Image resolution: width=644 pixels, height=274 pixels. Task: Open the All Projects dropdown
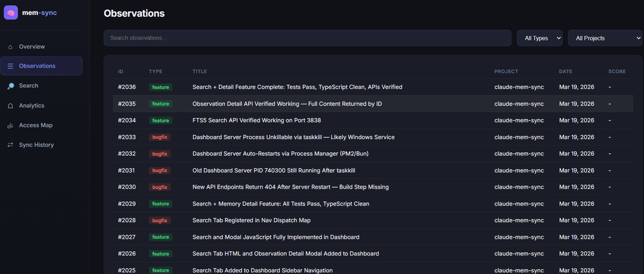605,38
